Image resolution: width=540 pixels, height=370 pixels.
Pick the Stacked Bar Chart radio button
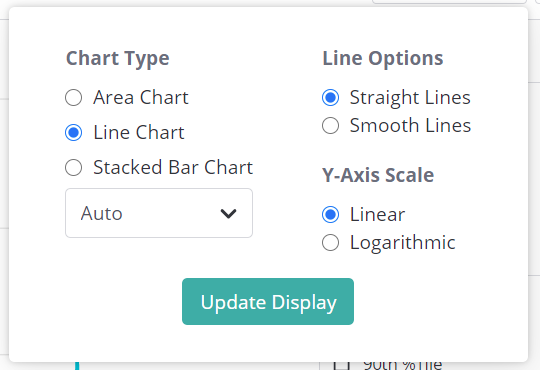point(73,168)
